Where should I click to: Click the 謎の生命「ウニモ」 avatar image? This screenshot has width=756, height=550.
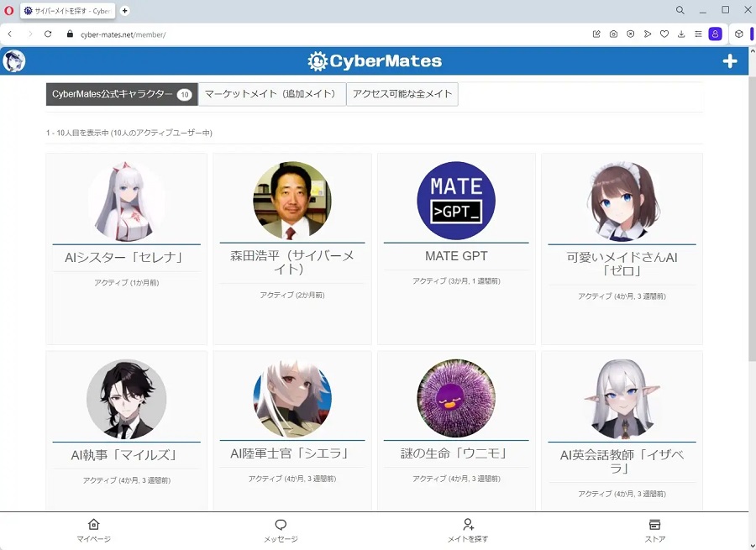click(x=456, y=399)
